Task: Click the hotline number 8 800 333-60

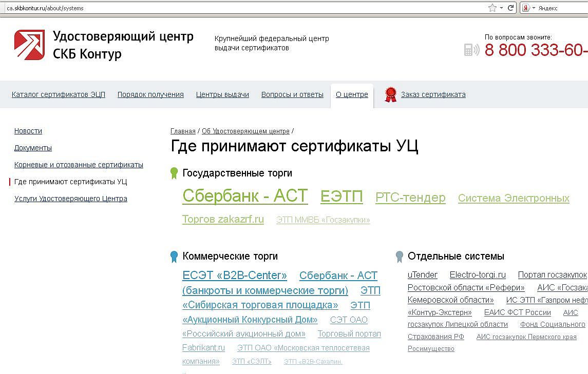Action: (x=536, y=50)
